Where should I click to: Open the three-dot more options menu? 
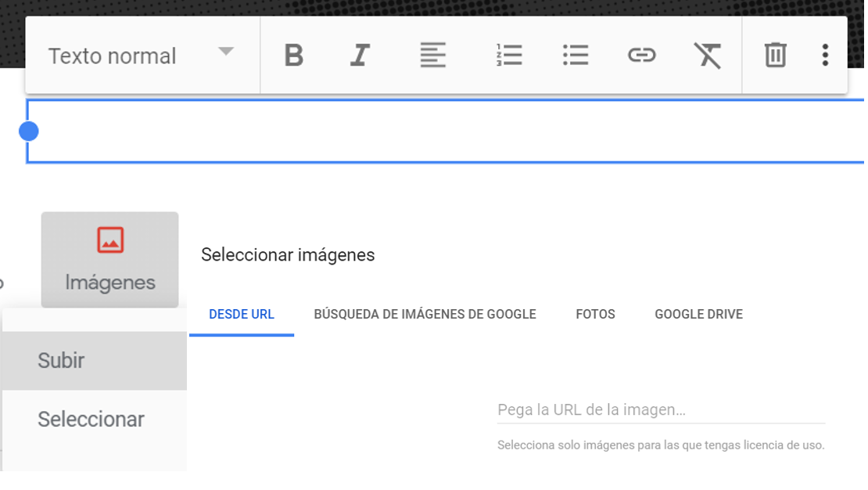coord(825,56)
